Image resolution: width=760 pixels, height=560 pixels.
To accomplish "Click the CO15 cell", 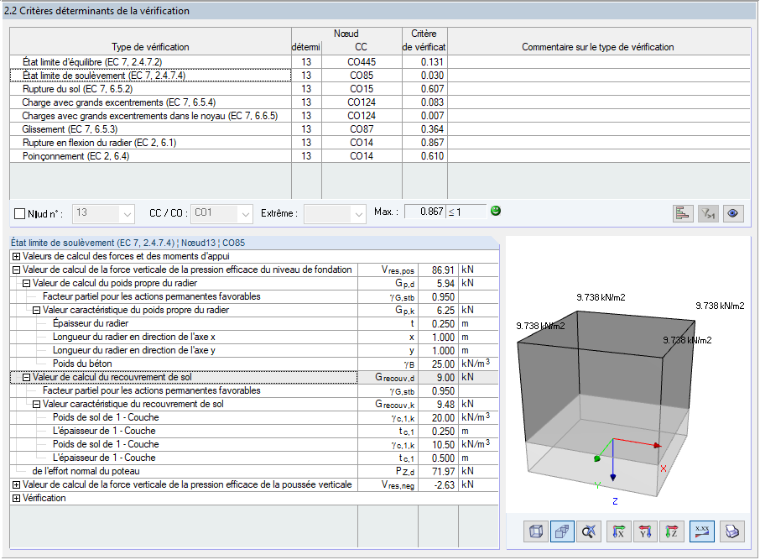I will click(362, 89).
